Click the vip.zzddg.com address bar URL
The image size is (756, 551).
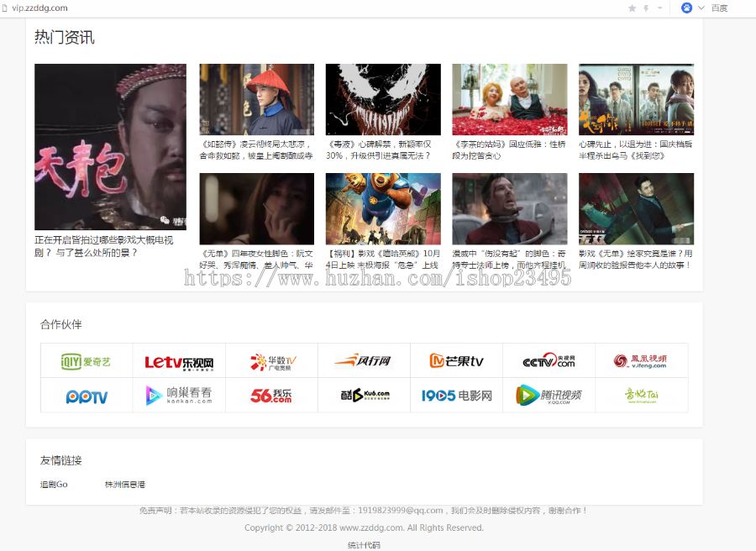pos(40,8)
